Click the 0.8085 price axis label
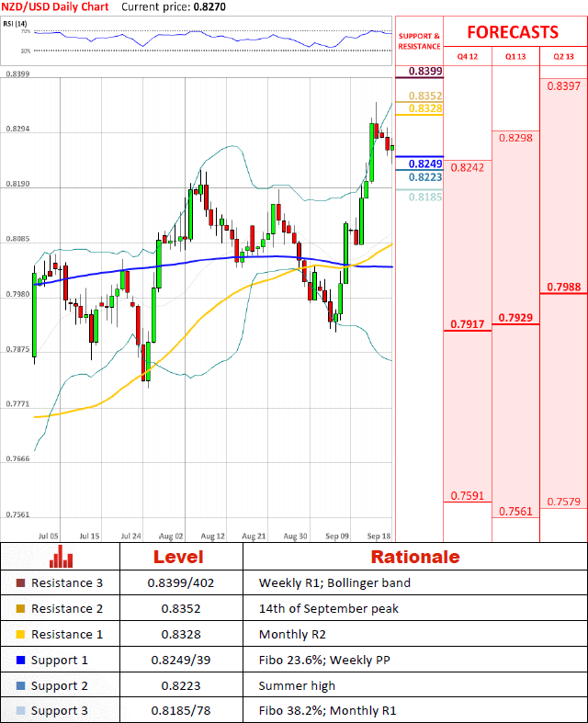588x723 pixels. point(17,239)
